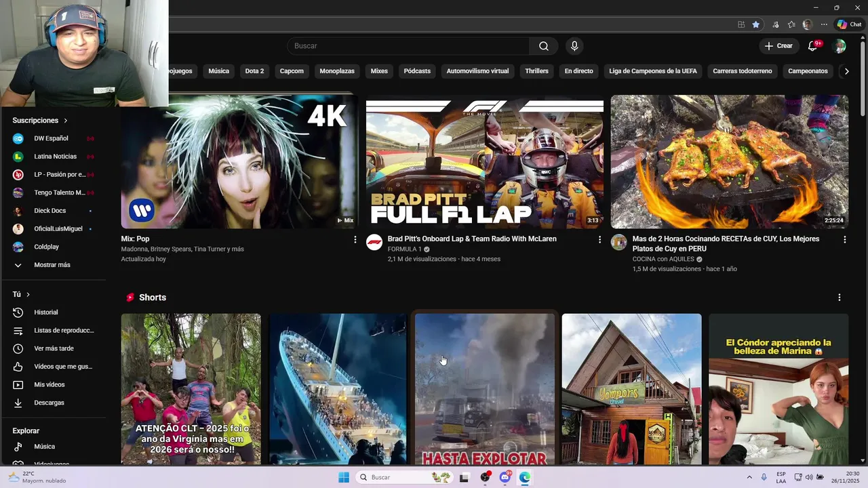
Task: Click the Edge browser profile picture
Action: (x=807, y=24)
